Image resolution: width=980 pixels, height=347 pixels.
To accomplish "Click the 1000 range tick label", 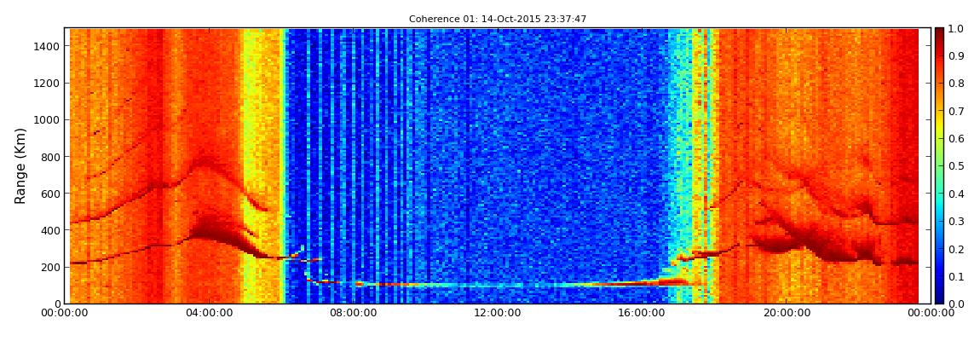I will [x=46, y=120].
